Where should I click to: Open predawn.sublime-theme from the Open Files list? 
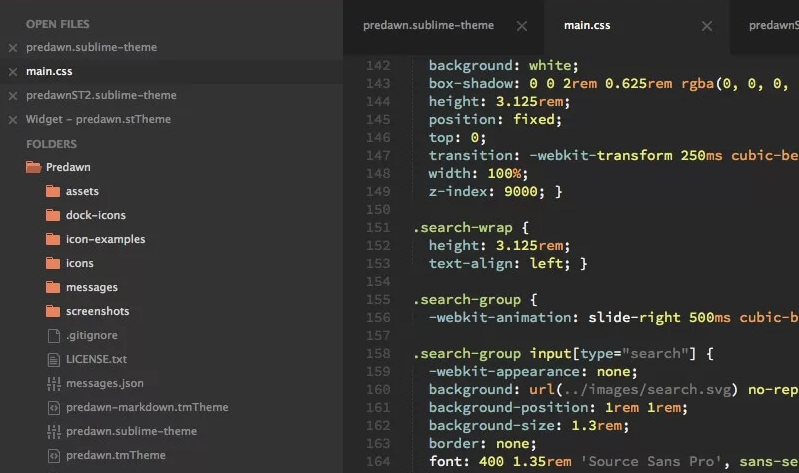pos(92,47)
